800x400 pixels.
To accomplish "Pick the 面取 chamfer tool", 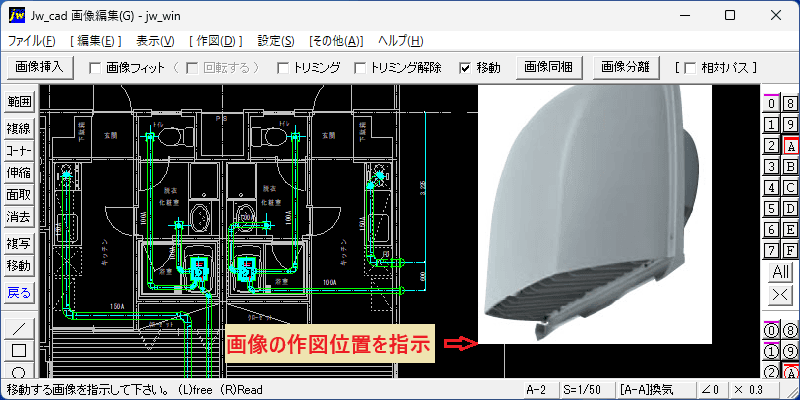I will click(18, 195).
